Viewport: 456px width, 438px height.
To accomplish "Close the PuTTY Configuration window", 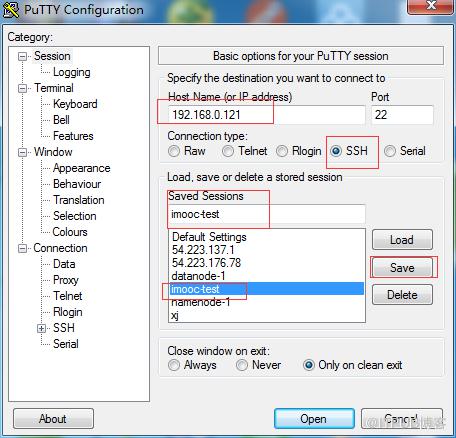I will (430, 6).
